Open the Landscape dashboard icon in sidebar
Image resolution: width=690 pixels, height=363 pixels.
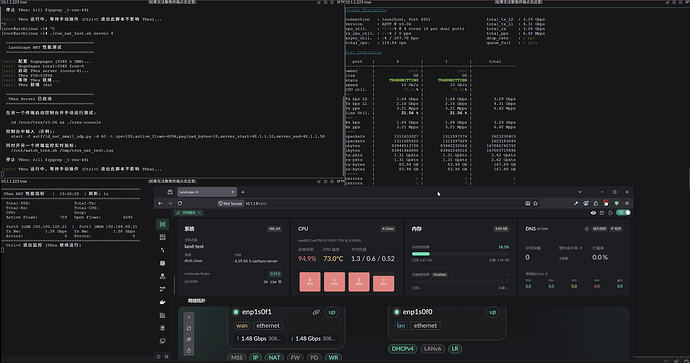pos(162,224)
